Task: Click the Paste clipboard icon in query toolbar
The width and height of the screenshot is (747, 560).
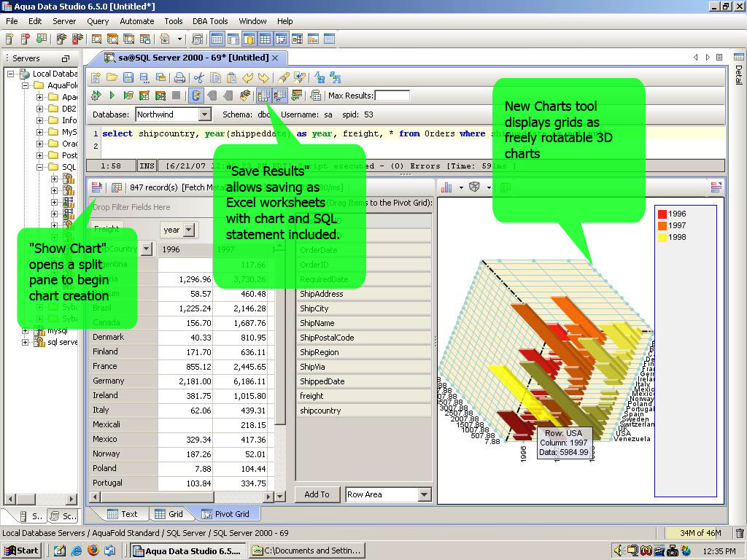Action: coord(231,77)
